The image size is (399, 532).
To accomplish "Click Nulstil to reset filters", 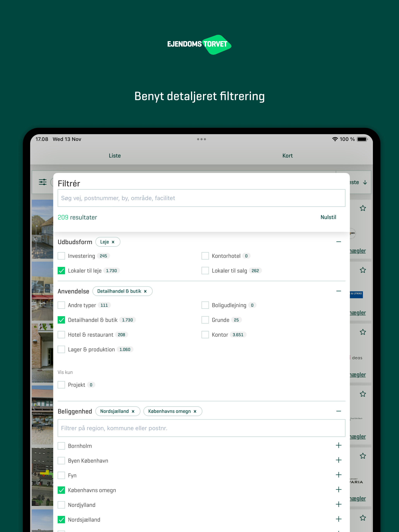I will coord(328,217).
